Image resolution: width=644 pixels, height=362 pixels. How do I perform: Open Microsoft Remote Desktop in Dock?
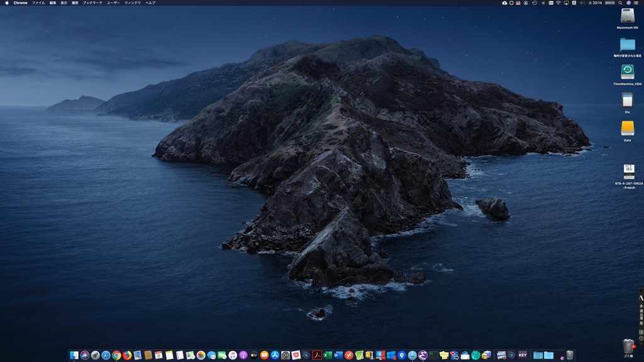click(348, 355)
